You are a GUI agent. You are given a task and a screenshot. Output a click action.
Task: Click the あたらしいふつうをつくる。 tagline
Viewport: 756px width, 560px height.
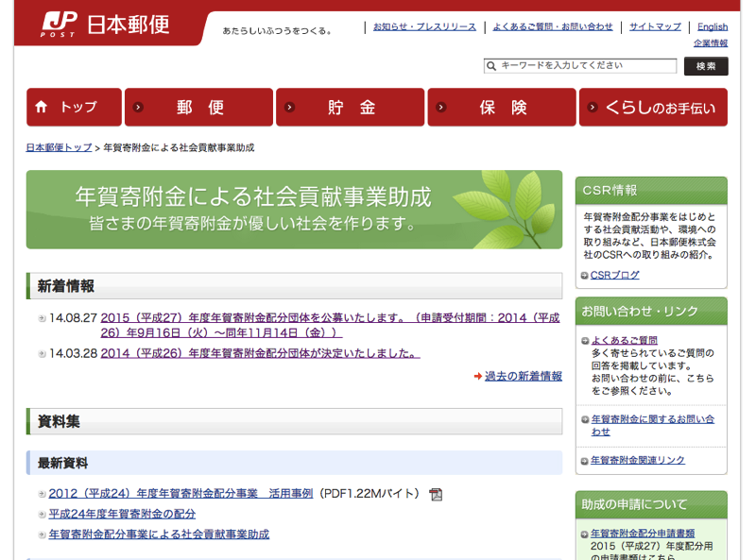(277, 31)
